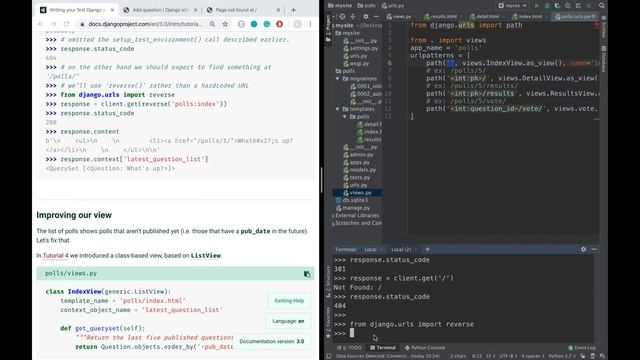Click the terminal prompt input line
Viewport: 640px width, 360px height.
(x=464, y=333)
